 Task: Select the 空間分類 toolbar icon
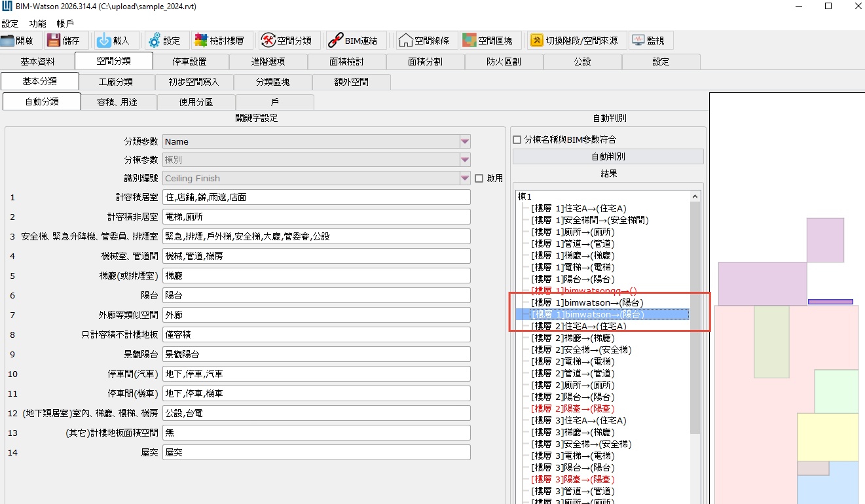(x=268, y=41)
